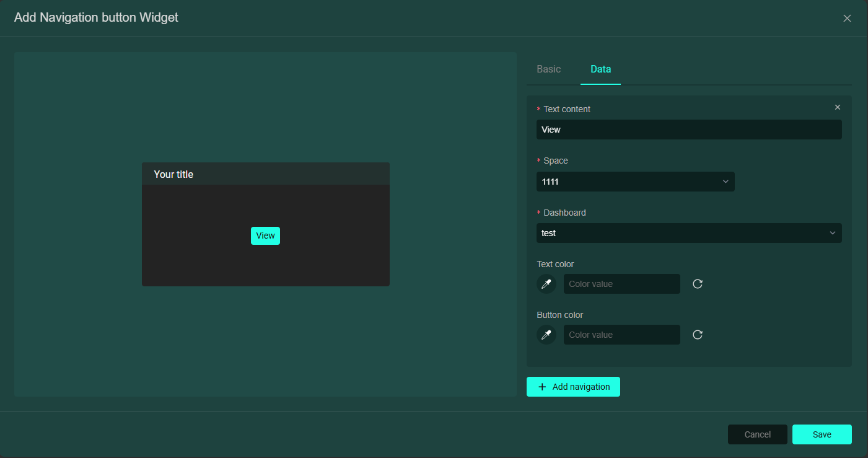This screenshot has width=868, height=458.
Task: Remove the navigation item with its X icon
Action: (838, 107)
